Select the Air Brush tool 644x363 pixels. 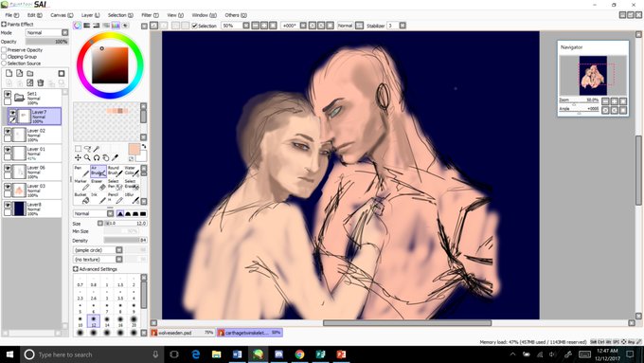point(98,171)
